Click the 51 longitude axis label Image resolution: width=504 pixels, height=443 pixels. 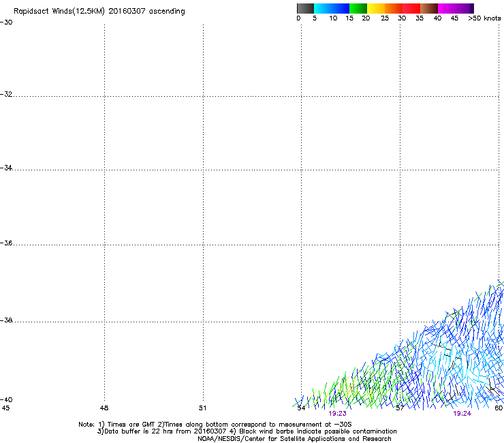click(x=202, y=408)
